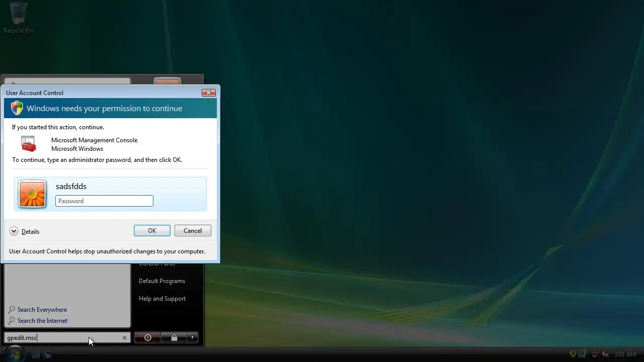Open the shutdown options arrow menu

[x=193, y=337]
